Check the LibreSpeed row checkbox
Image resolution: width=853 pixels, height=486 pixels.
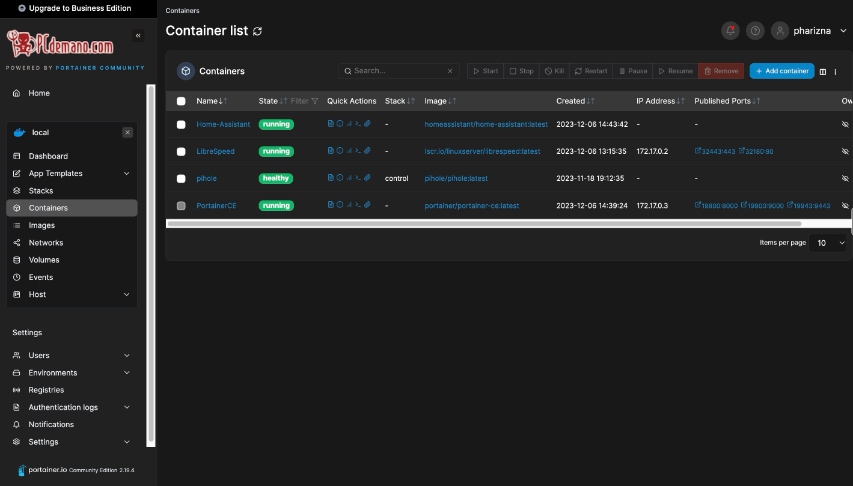click(181, 152)
